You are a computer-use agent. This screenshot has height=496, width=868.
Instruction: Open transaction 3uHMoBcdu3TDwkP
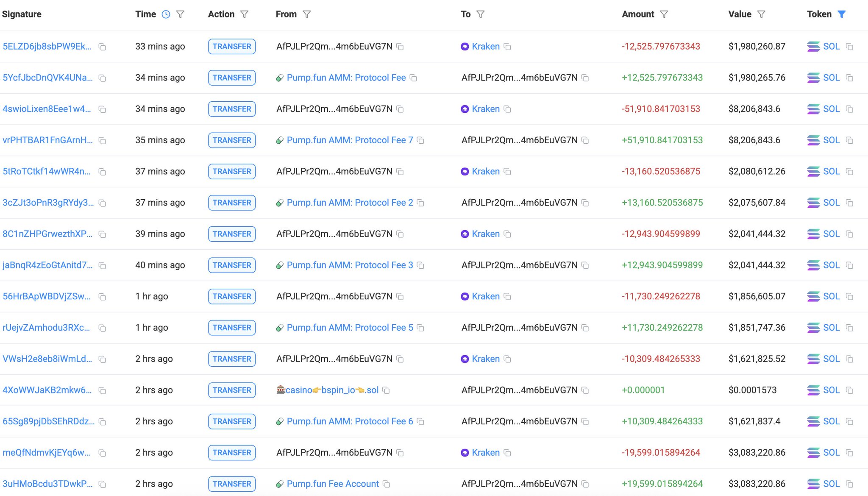click(x=47, y=484)
